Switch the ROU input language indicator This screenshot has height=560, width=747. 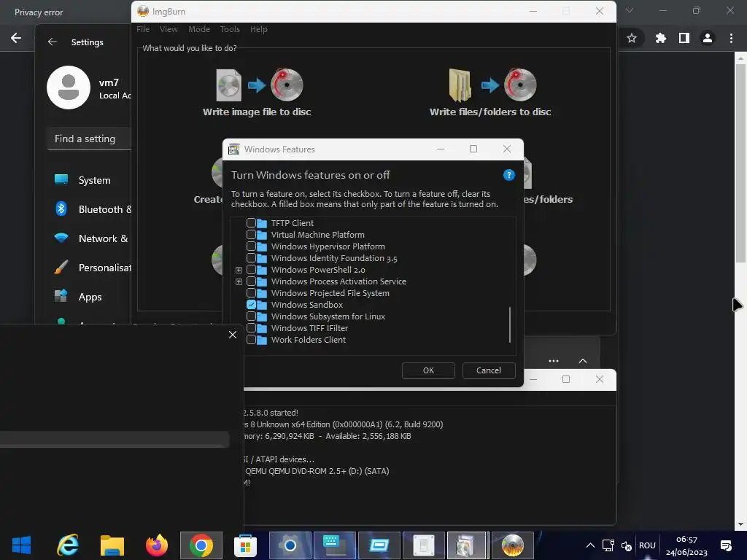click(x=647, y=545)
